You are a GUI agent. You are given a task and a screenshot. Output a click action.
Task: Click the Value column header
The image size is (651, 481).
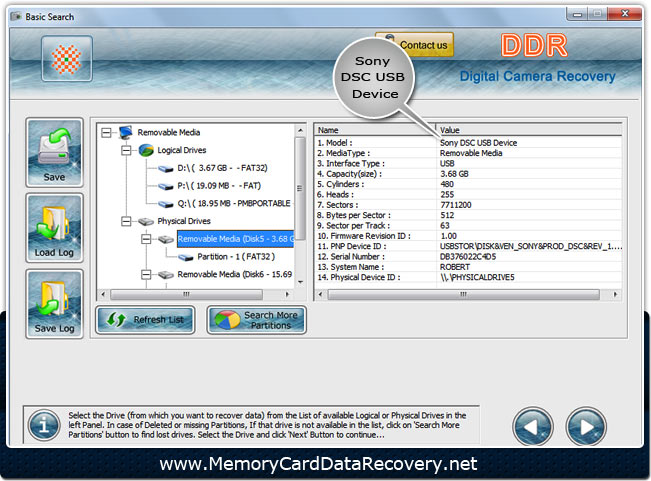pyautogui.click(x=529, y=130)
